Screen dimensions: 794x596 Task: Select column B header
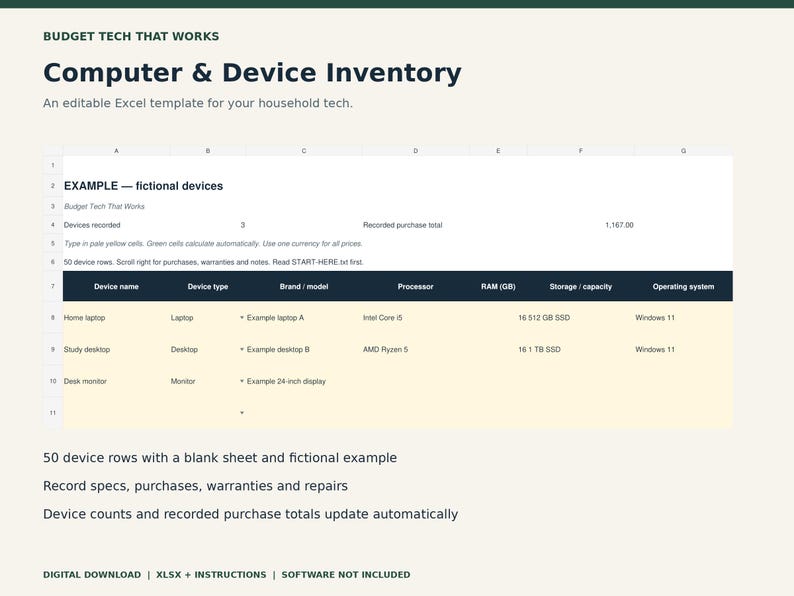208,151
